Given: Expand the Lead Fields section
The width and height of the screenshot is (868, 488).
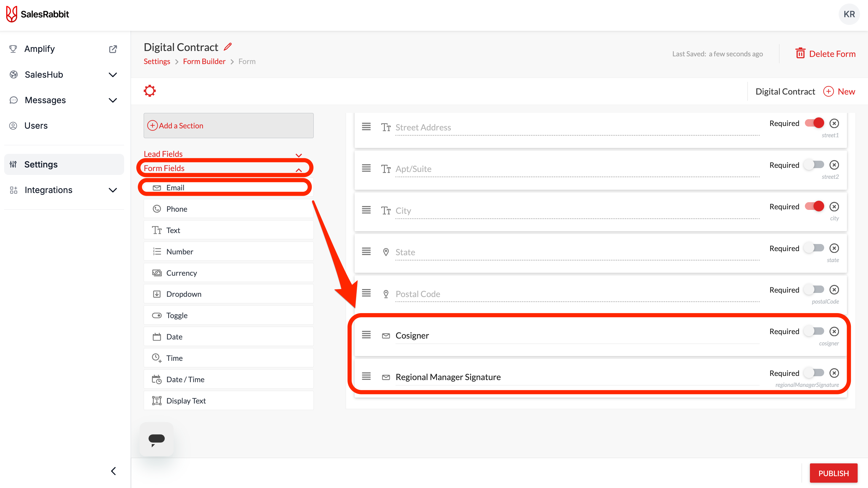Looking at the screenshot, I should coord(298,155).
